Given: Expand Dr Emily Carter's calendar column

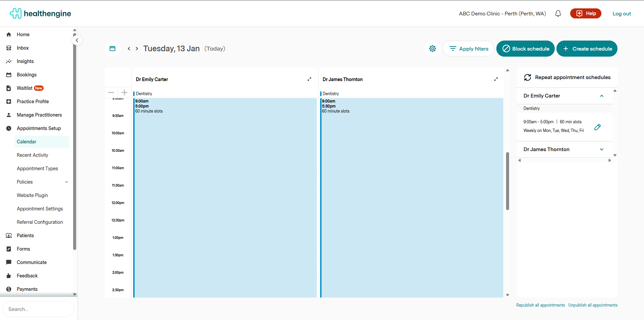Looking at the screenshot, I should pos(309,79).
